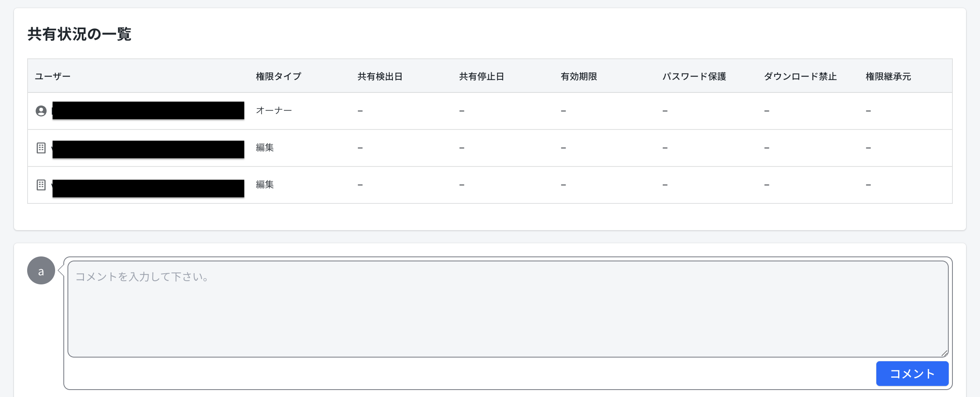Click the パスワード保護 column header
This screenshot has height=397, width=980.
pyautogui.click(x=694, y=76)
